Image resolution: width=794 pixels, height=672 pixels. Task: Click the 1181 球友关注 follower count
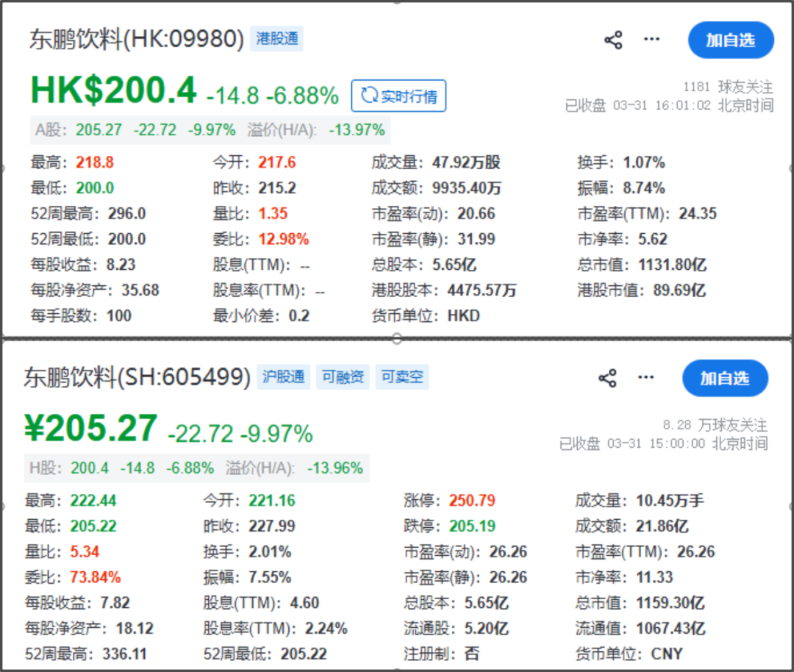(729, 87)
